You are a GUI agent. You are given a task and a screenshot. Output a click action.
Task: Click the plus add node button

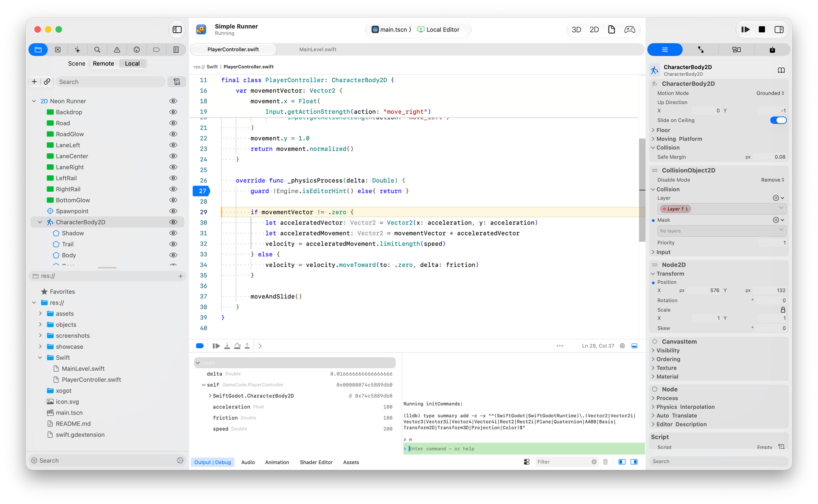click(x=34, y=82)
